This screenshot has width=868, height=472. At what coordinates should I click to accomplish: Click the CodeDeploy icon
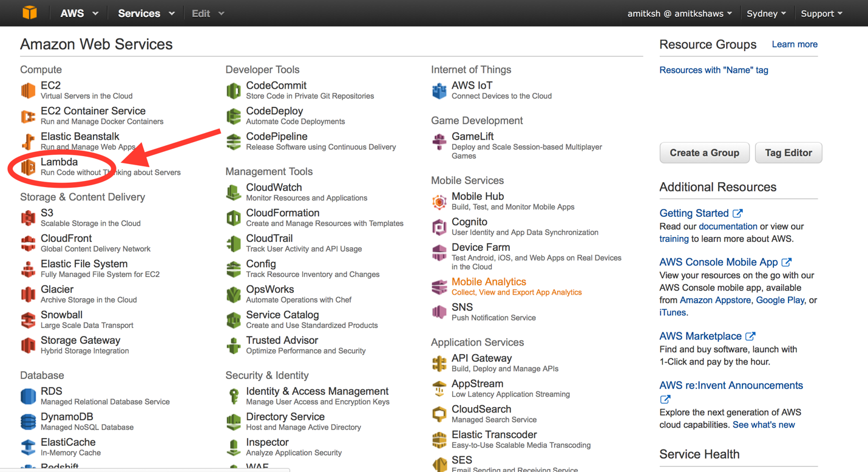[x=234, y=116]
